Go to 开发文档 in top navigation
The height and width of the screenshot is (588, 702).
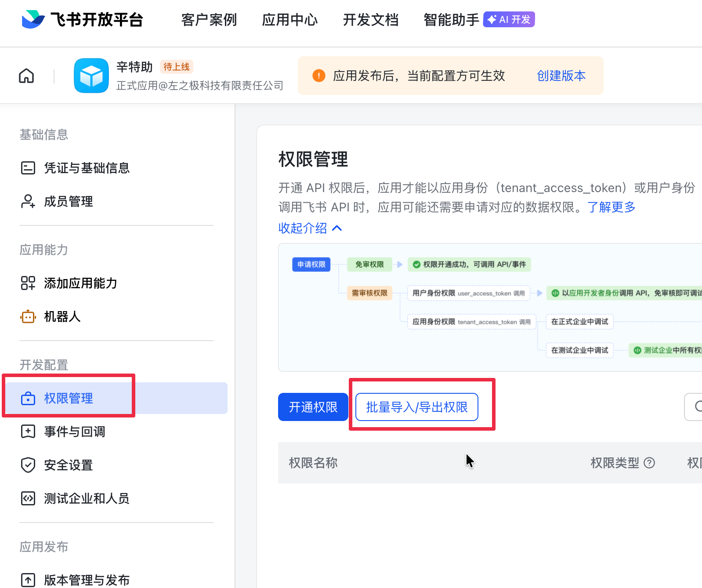[x=371, y=20]
